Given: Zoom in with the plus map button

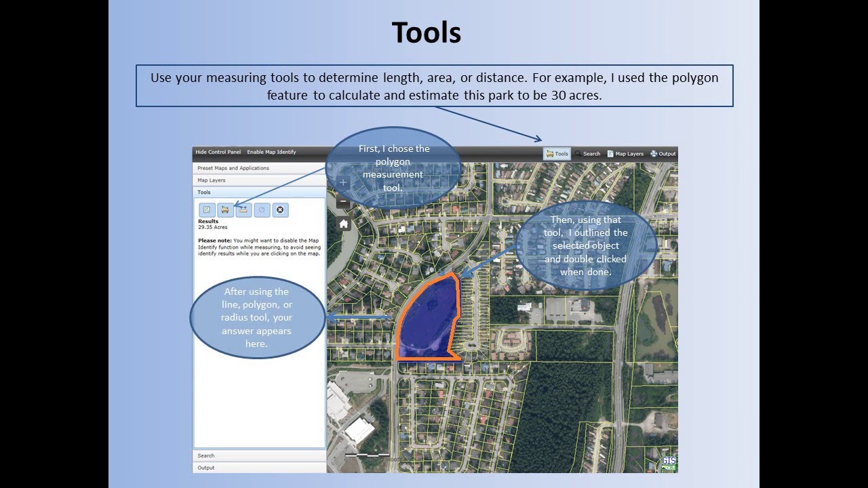Looking at the screenshot, I should 343,182.
